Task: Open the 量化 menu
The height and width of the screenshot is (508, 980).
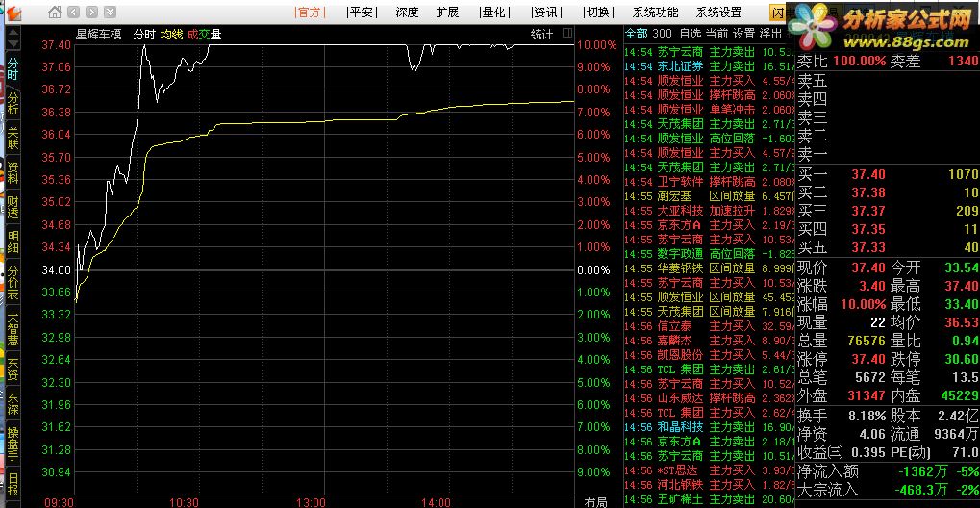Action: [494, 13]
